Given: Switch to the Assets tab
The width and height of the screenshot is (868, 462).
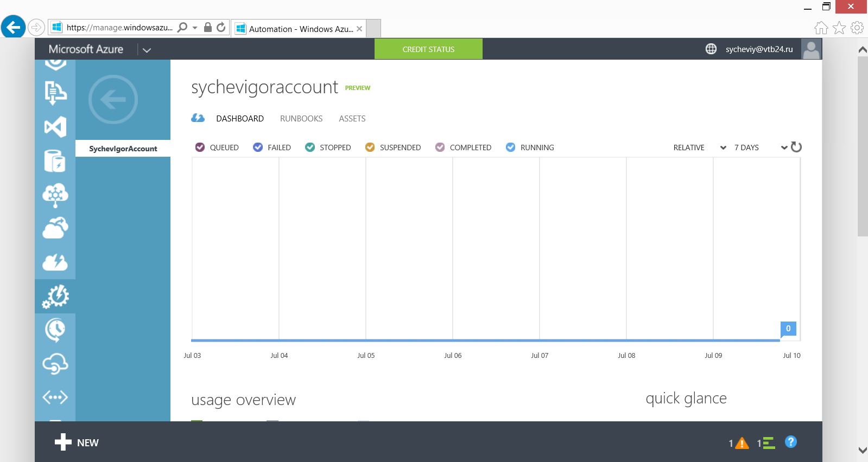Looking at the screenshot, I should (x=352, y=119).
